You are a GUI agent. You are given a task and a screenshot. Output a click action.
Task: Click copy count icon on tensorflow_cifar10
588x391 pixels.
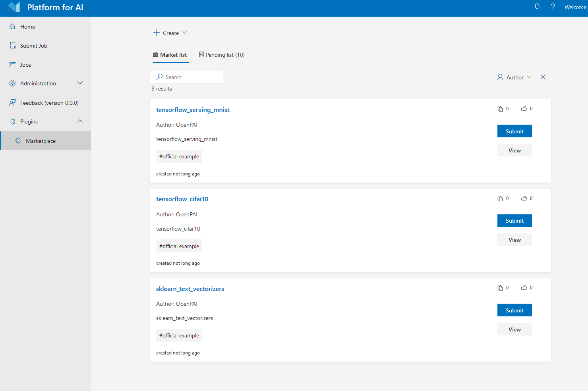click(x=500, y=198)
